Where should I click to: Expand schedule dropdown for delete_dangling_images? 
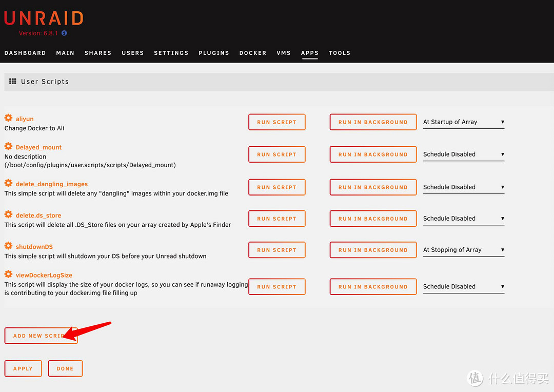464,187
